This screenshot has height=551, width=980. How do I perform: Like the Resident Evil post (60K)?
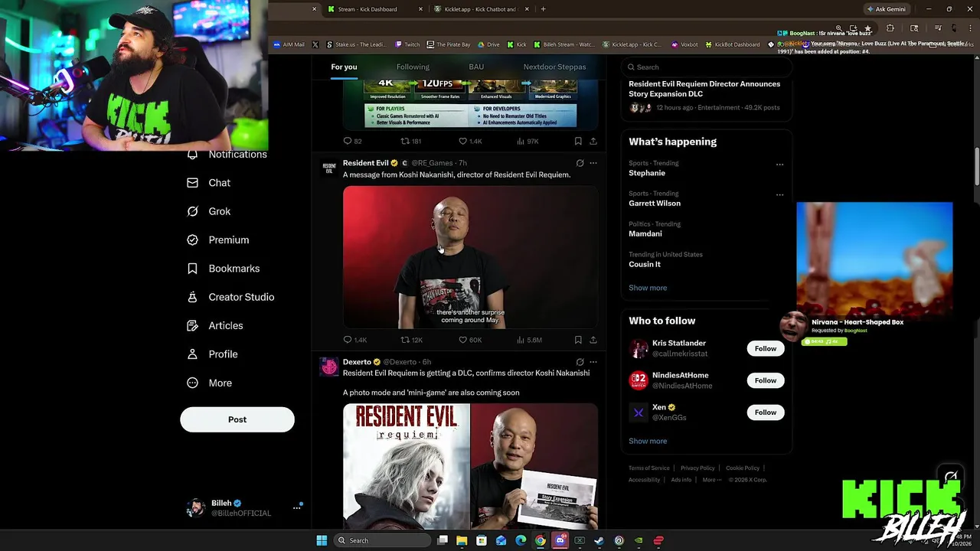(x=470, y=340)
